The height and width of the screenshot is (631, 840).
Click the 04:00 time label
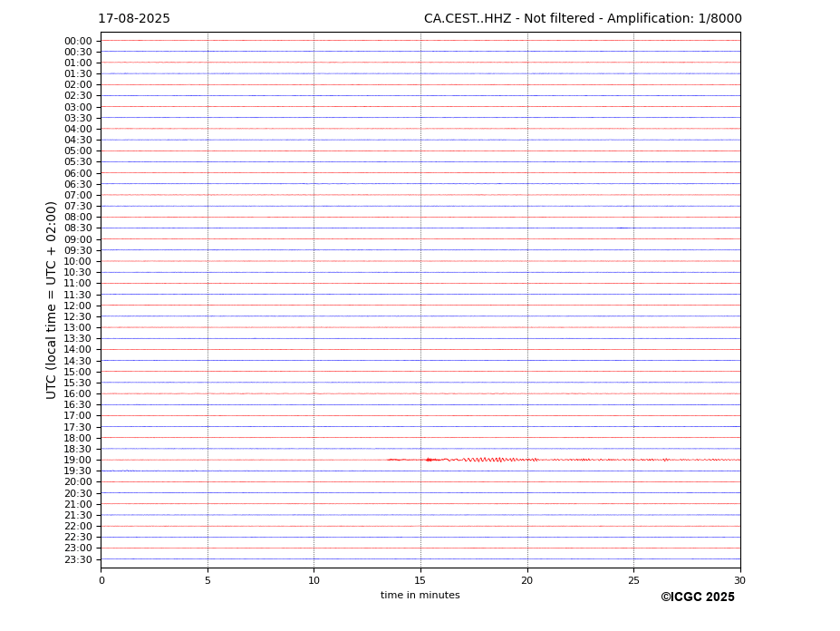click(x=78, y=130)
